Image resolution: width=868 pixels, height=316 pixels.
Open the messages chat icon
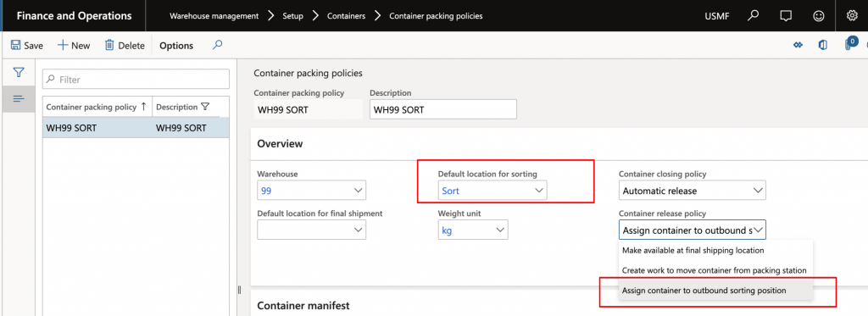click(785, 16)
